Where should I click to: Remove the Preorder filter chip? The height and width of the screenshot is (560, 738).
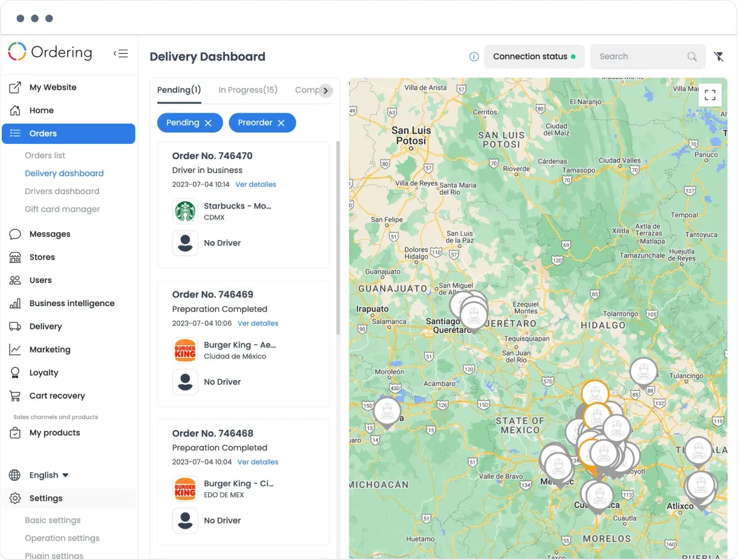click(281, 123)
